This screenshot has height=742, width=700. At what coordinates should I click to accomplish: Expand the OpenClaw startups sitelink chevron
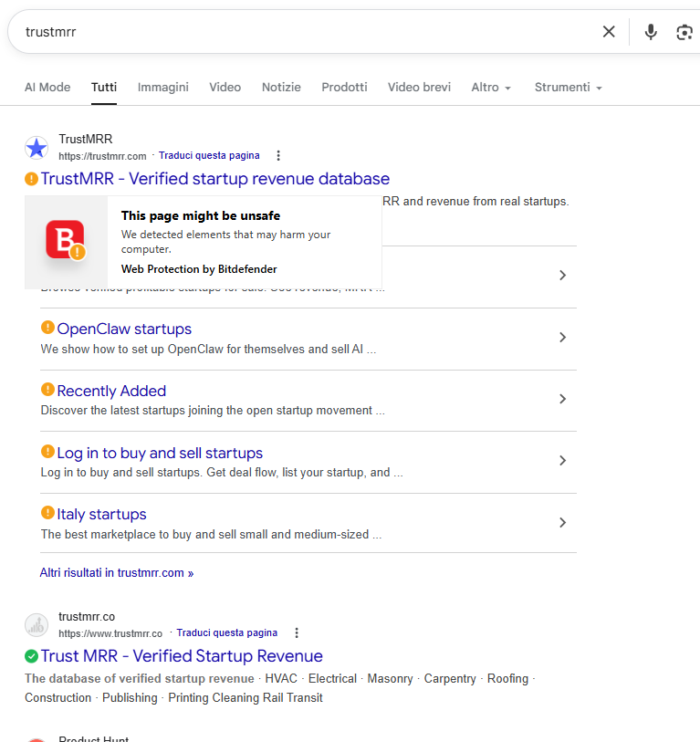tap(562, 338)
